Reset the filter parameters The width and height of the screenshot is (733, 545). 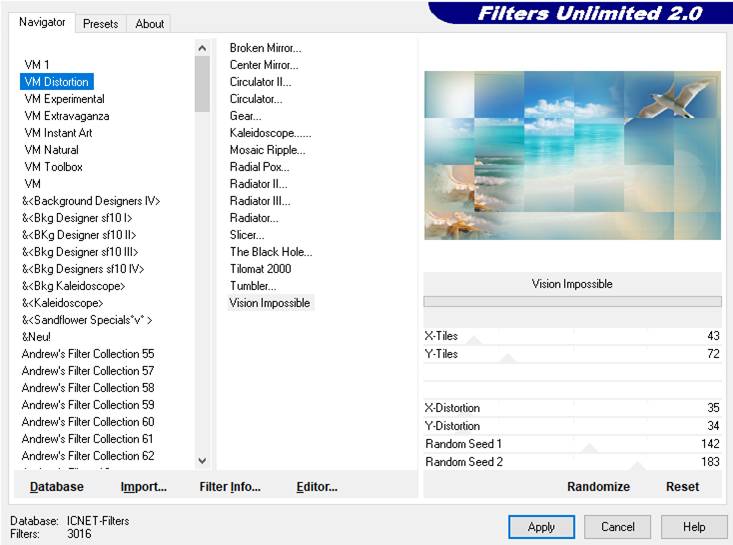(x=682, y=487)
